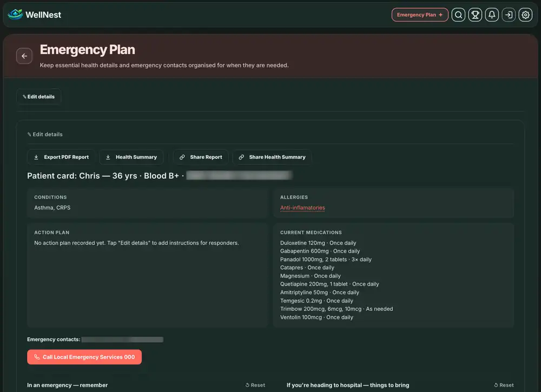Click the sign-in arrow icon
The height and width of the screenshot is (392, 541).
tap(509, 15)
